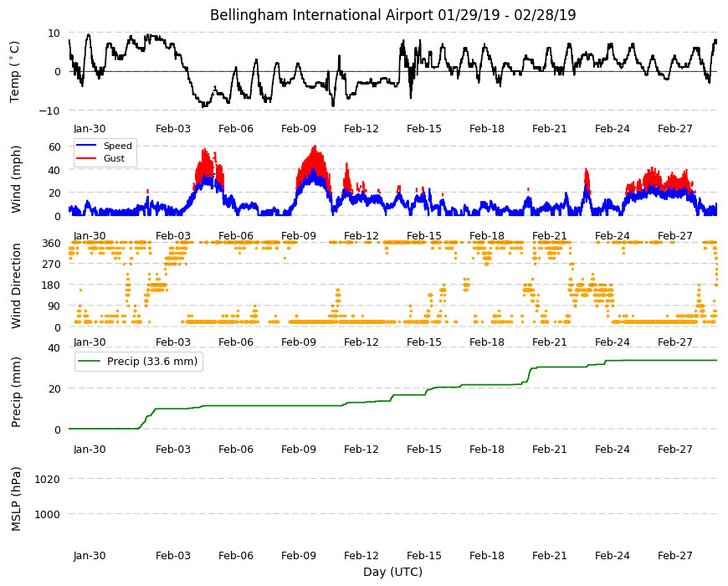
Task: Click the blue Speed legend line
Action: pos(86,146)
